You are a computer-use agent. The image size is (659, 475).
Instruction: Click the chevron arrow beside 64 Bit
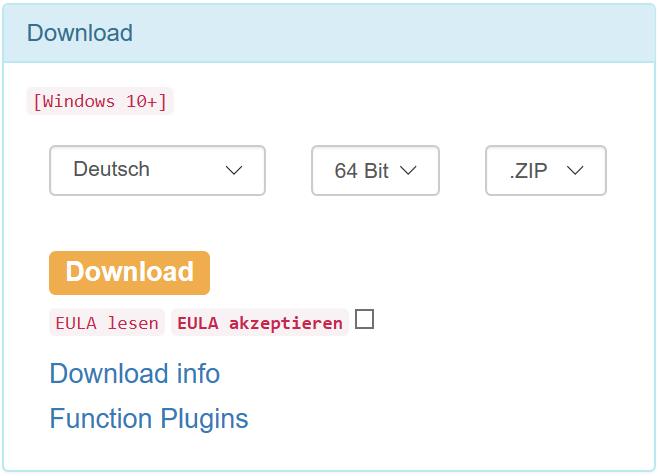pyautogui.click(x=407, y=171)
